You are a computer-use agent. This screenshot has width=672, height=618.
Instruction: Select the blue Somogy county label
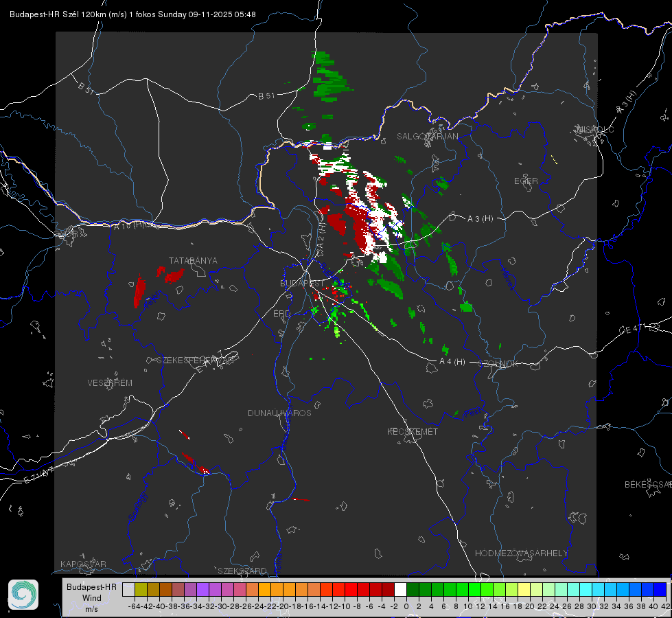pos(138,507)
